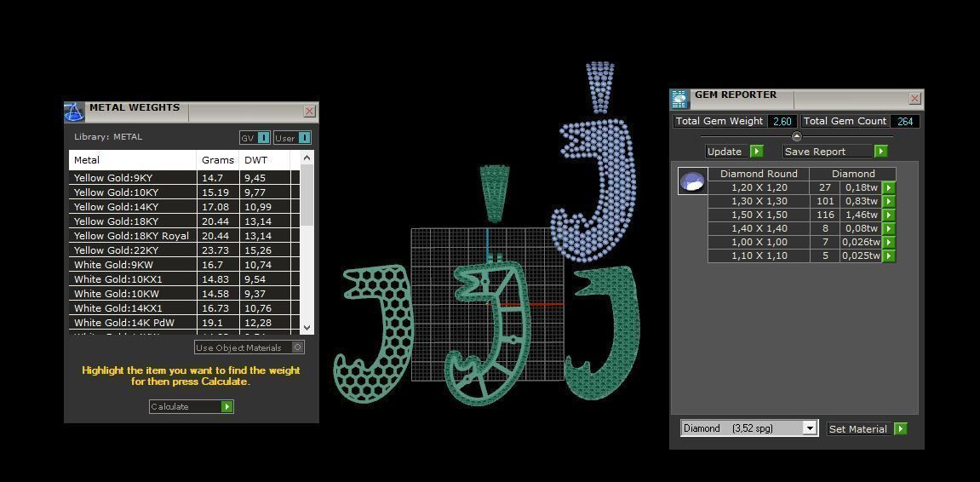Close the Metal Weights panel
This screenshot has width=980, height=482.
[x=309, y=112]
